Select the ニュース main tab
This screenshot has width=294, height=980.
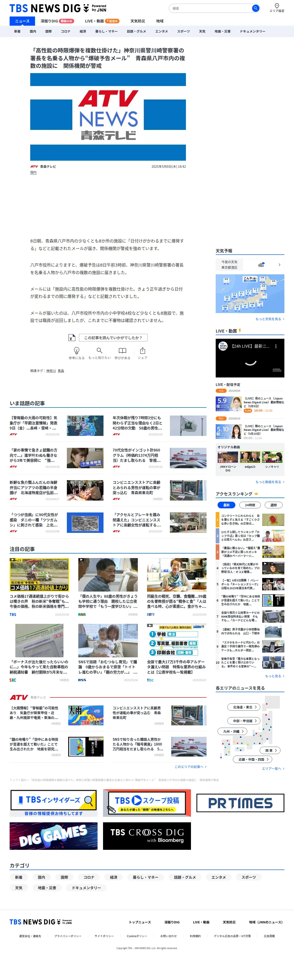coord(22,21)
